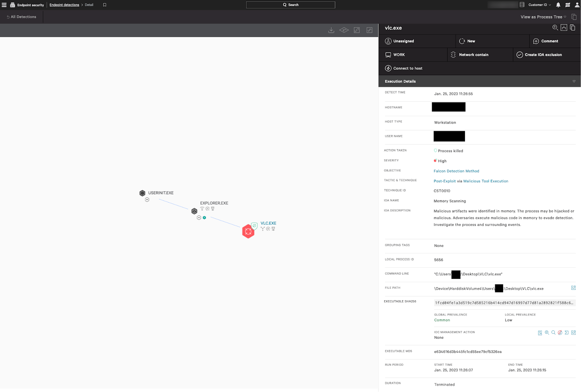581x392 pixels.
Task: Click the IOC investigate hash search icon
Action: [x=547, y=333]
